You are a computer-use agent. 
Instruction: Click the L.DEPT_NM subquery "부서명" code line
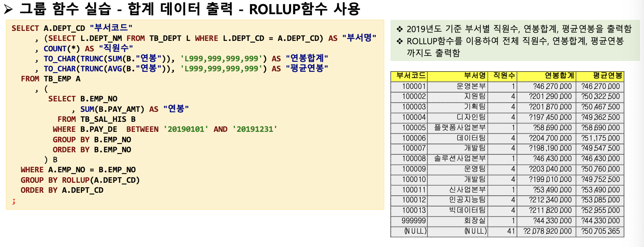206,38
